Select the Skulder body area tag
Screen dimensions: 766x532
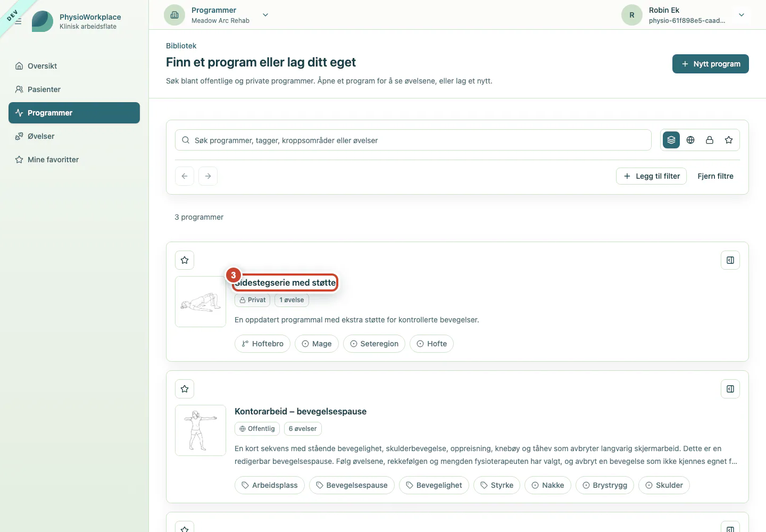coord(664,485)
